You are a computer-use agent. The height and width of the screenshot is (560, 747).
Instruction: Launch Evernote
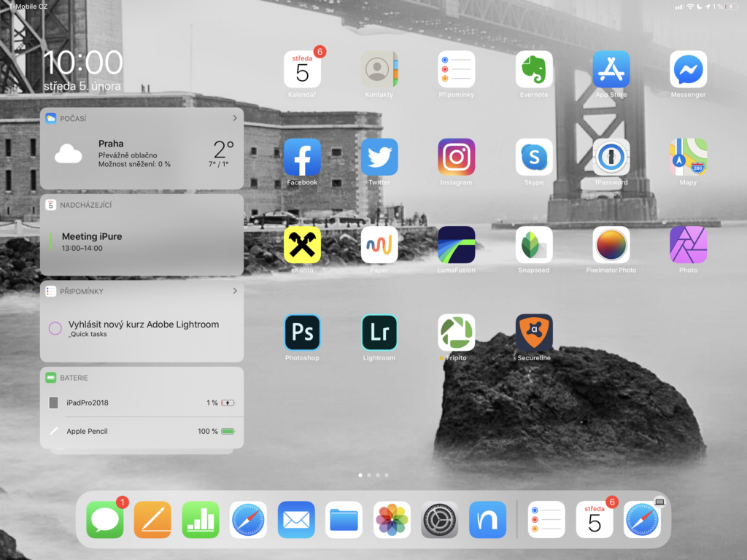tap(533, 69)
